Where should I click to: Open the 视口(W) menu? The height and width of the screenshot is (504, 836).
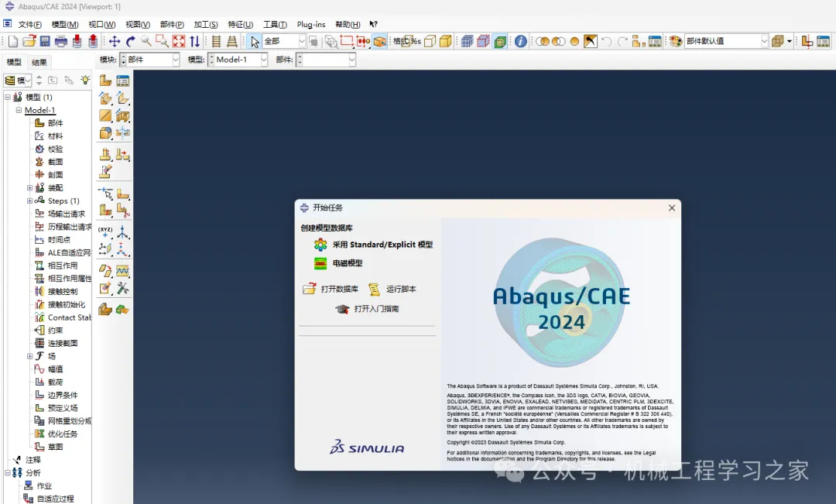click(x=102, y=25)
